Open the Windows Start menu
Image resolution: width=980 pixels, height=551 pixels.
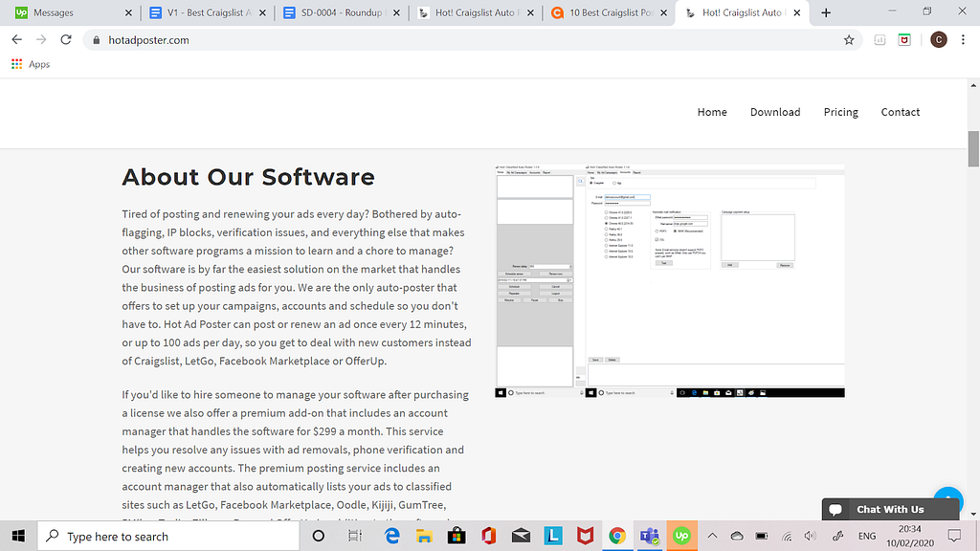18,536
